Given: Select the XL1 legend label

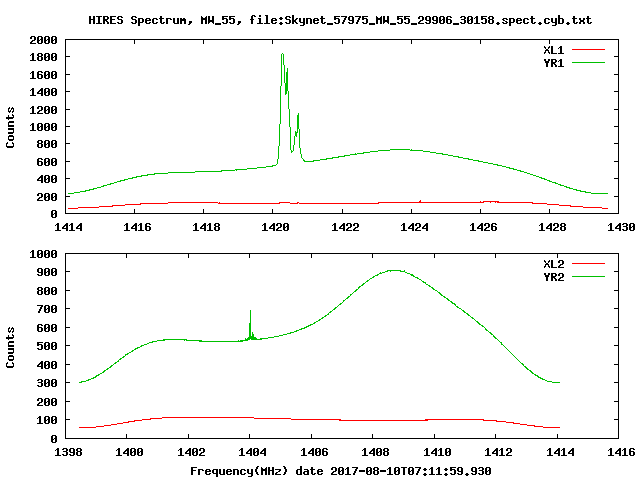Looking at the screenshot, I should 553,50.
